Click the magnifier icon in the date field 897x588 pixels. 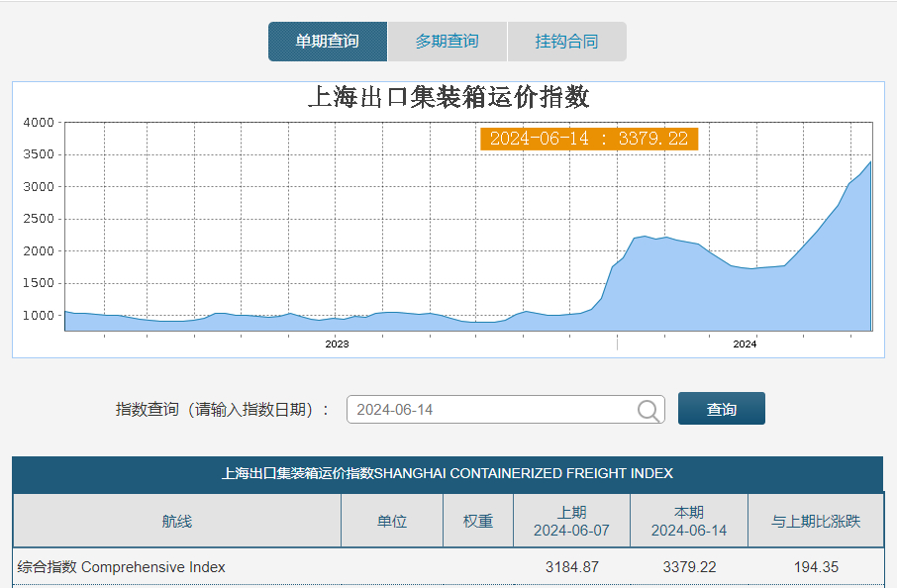(x=649, y=410)
